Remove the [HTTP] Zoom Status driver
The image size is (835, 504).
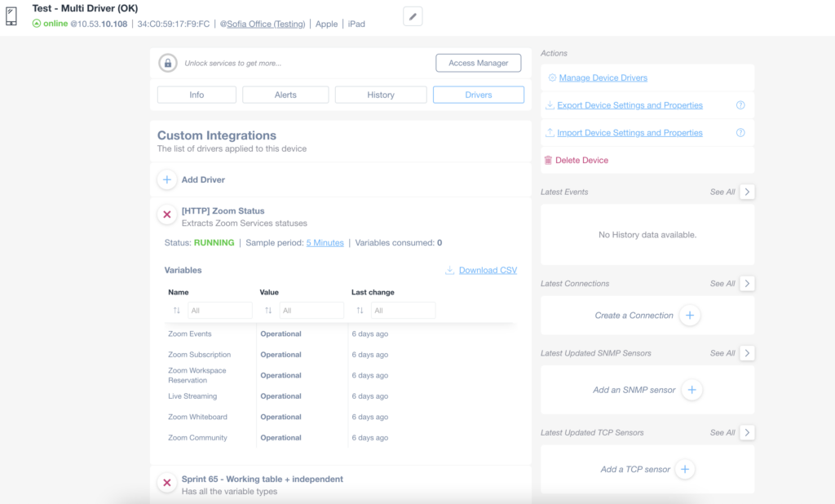[x=167, y=215]
